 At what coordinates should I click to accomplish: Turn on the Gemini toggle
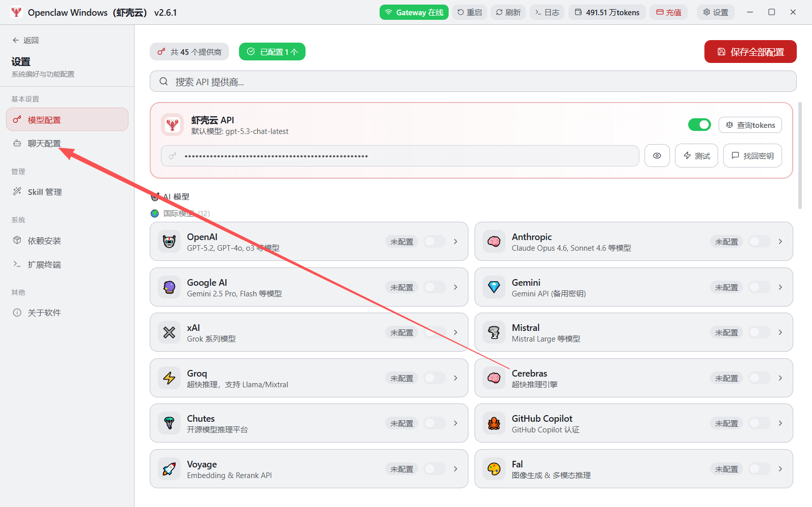(759, 287)
